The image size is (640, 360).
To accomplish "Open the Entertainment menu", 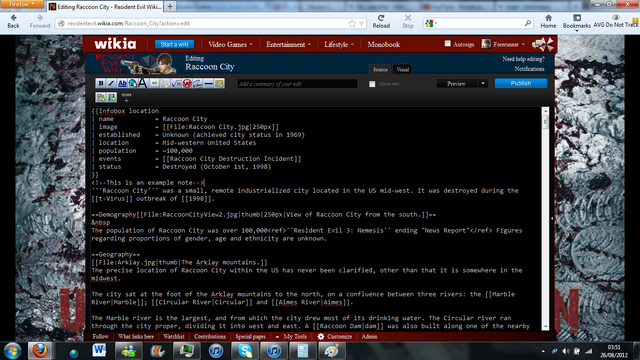I will coord(288,44).
